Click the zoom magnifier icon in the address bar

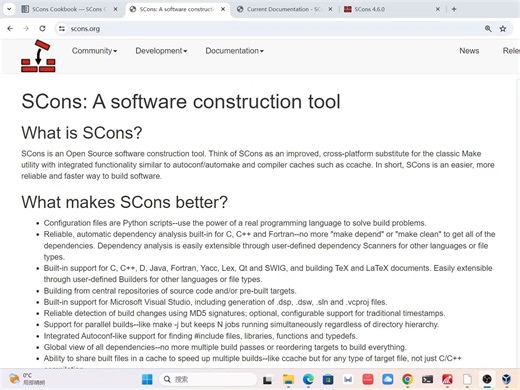tap(488, 29)
